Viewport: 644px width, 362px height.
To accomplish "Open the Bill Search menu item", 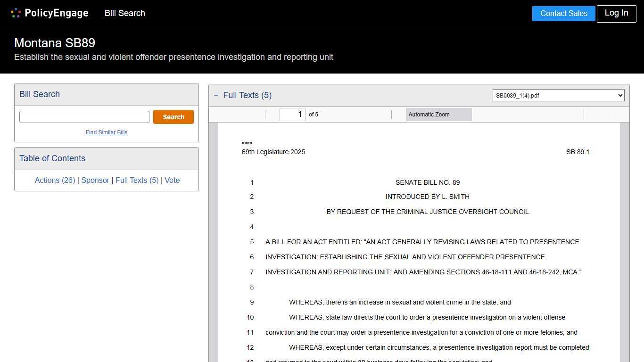I will [124, 13].
